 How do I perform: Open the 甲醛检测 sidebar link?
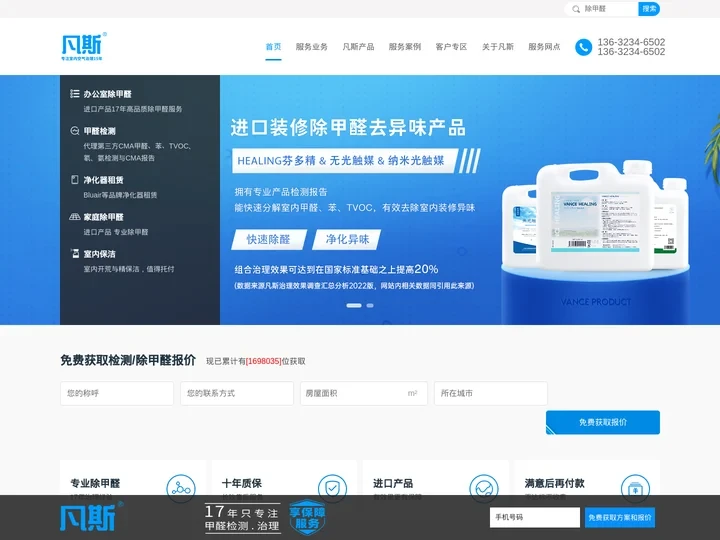click(99, 131)
